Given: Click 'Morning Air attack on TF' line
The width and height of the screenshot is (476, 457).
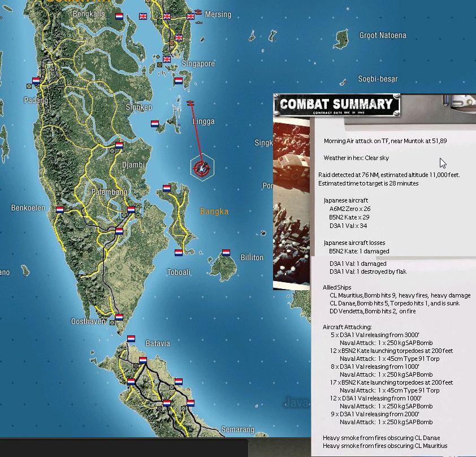Looking at the screenshot, I should pos(385,141).
